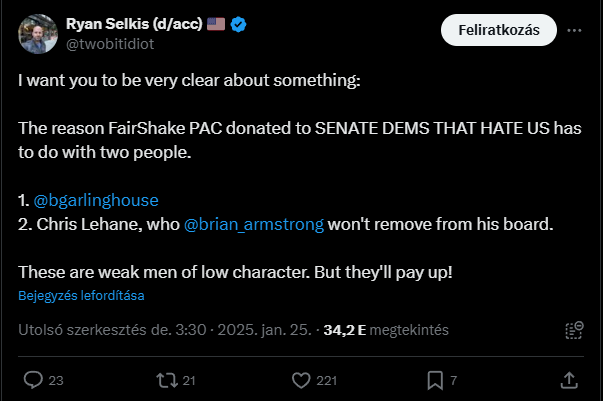The height and width of the screenshot is (401, 603).
Task: Open the @bgarlinghouse mention
Action: tap(97, 199)
